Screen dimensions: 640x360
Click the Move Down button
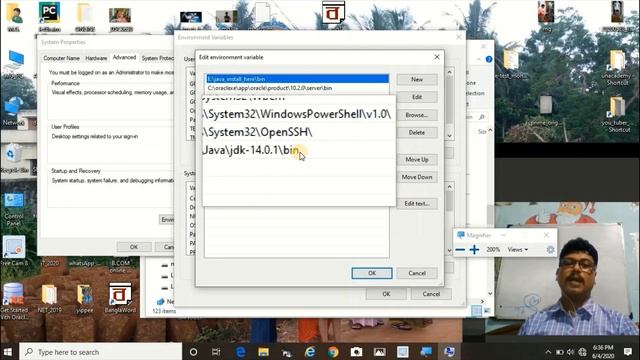point(417,177)
